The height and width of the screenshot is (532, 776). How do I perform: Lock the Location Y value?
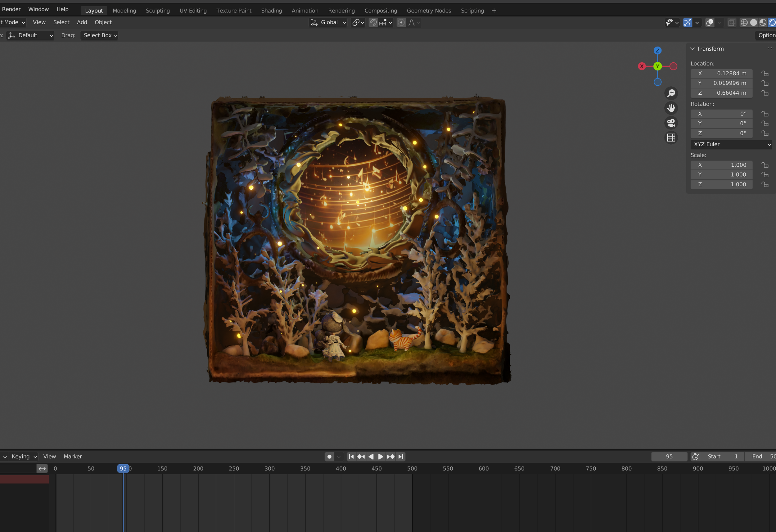pos(765,83)
